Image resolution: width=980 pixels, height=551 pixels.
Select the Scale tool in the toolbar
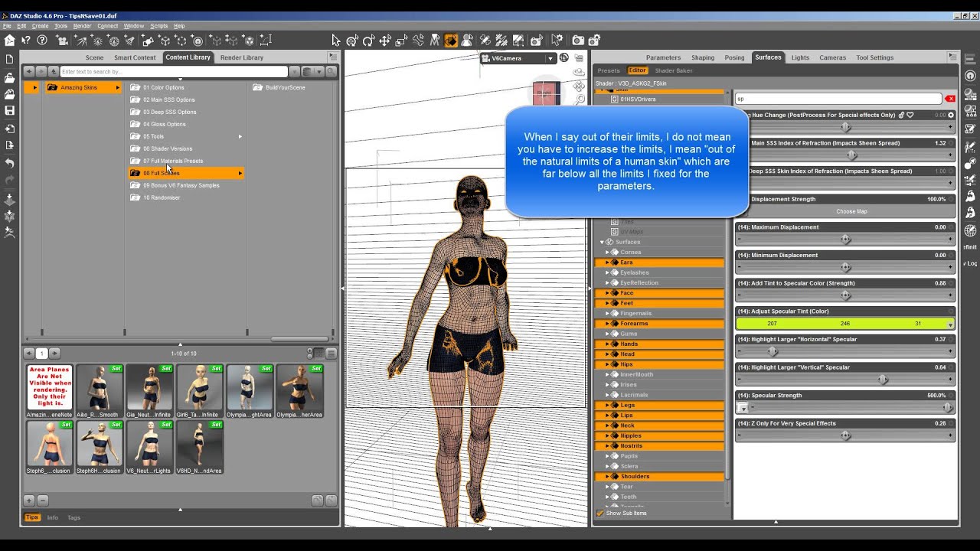(402, 41)
